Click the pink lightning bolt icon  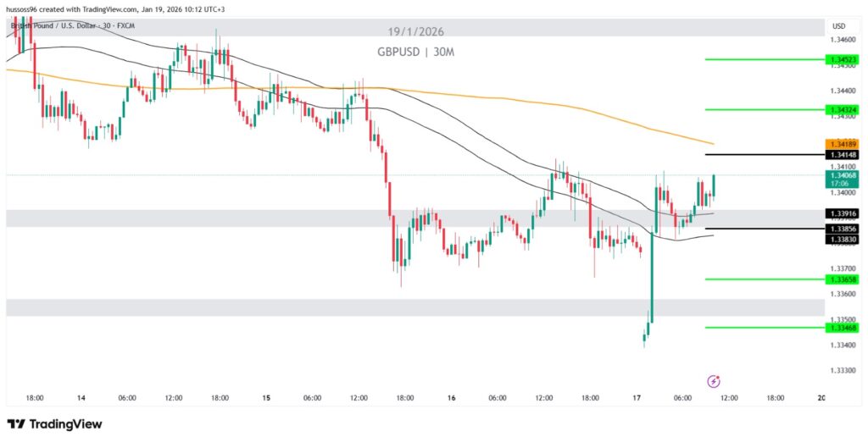point(714,381)
